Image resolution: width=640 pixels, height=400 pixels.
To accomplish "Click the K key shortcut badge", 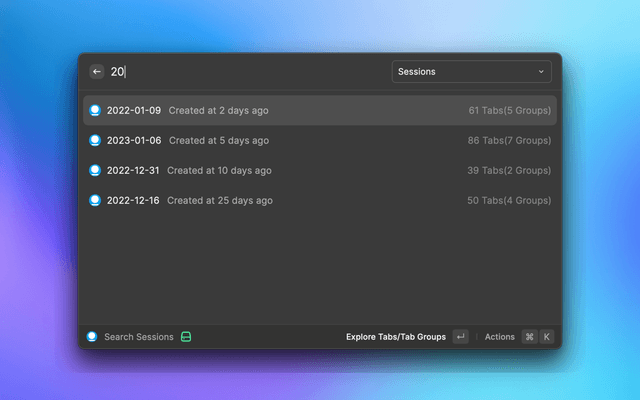I will click(546, 337).
